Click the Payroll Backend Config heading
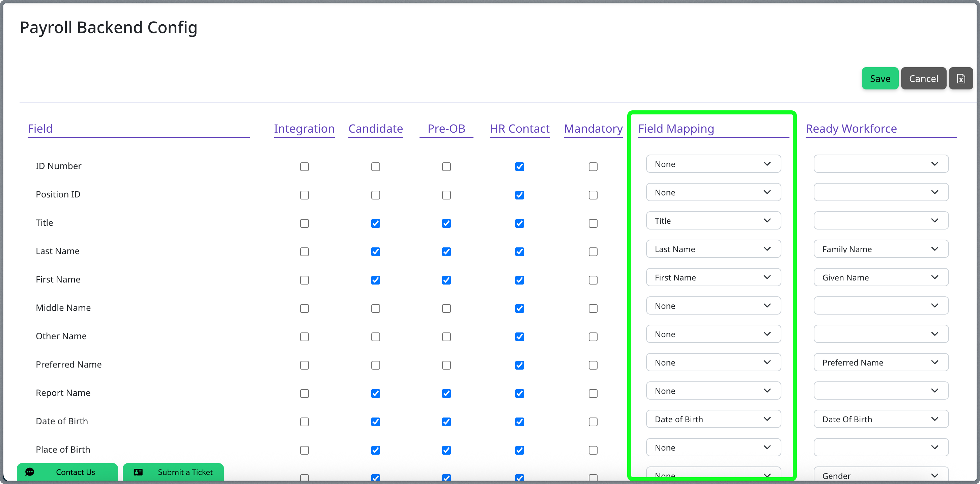 [109, 27]
